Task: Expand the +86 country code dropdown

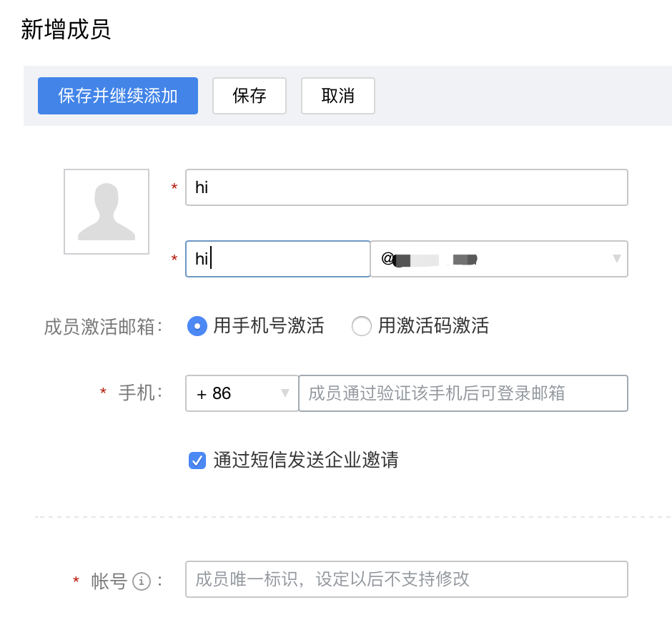Action: [285, 393]
